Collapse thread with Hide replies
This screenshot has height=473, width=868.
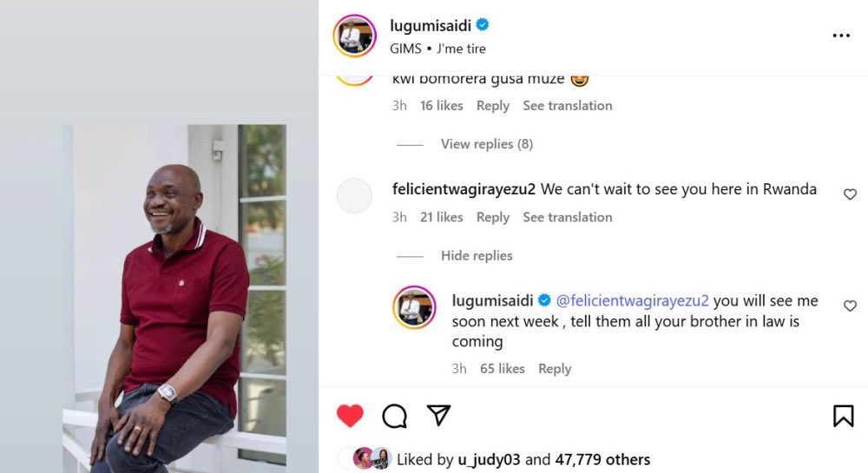pos(477,256)
